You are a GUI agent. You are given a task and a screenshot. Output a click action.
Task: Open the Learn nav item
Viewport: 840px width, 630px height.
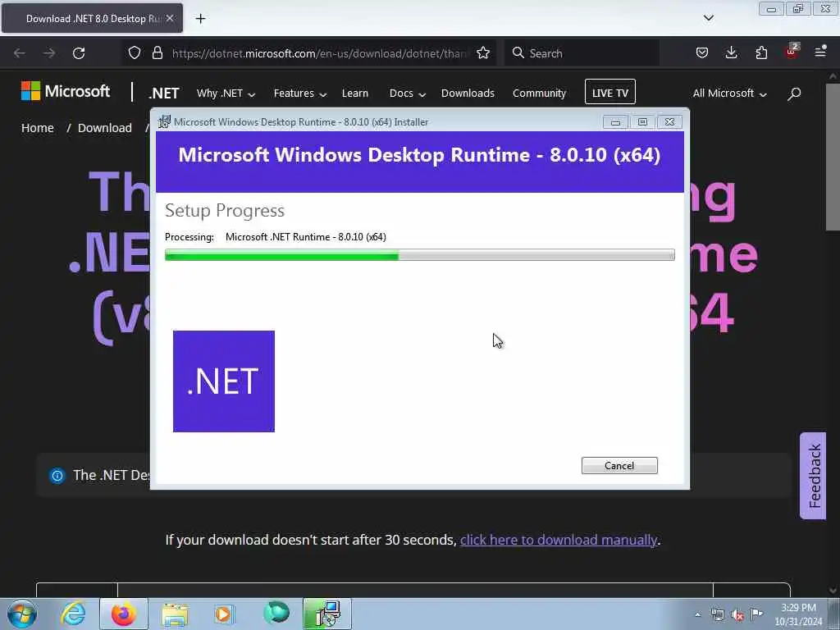(354, 94)
